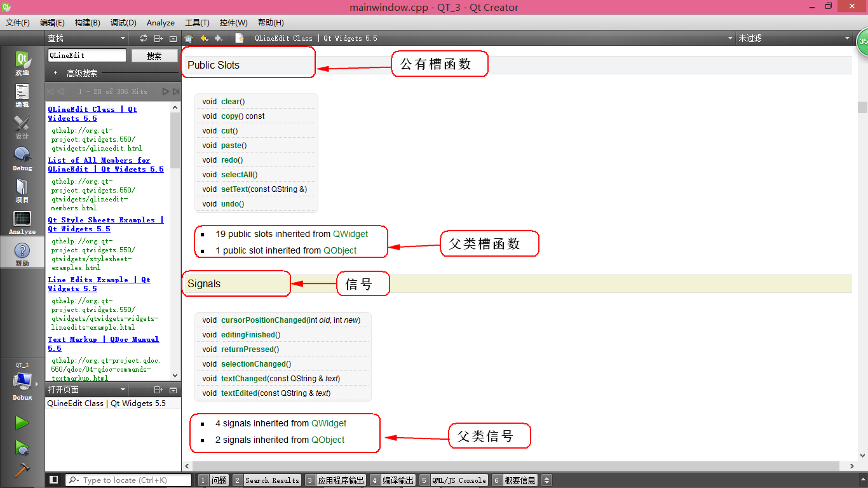
Task: Open the 文件(F) menu
Action: [x=18, y=22]
